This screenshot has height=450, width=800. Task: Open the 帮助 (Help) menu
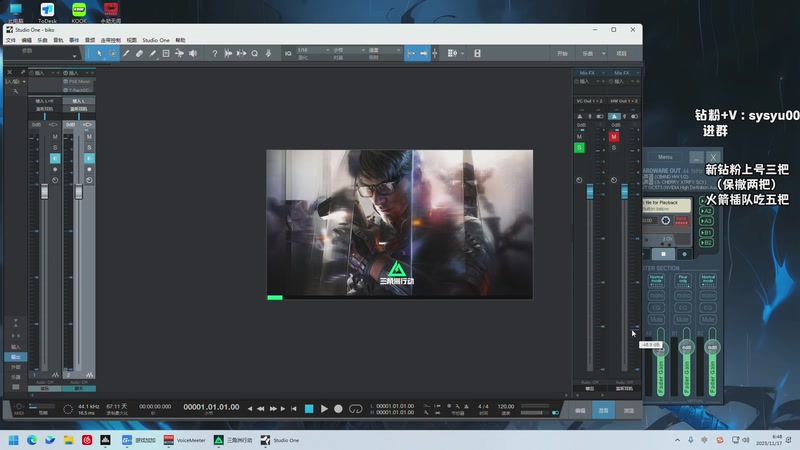pos(181,40)
